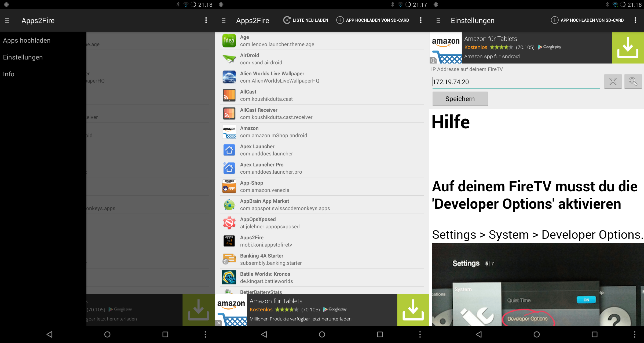Tap hamburger icon in Einstellungen screen
The height and width of the screenshot is (343, 644).
438,20
